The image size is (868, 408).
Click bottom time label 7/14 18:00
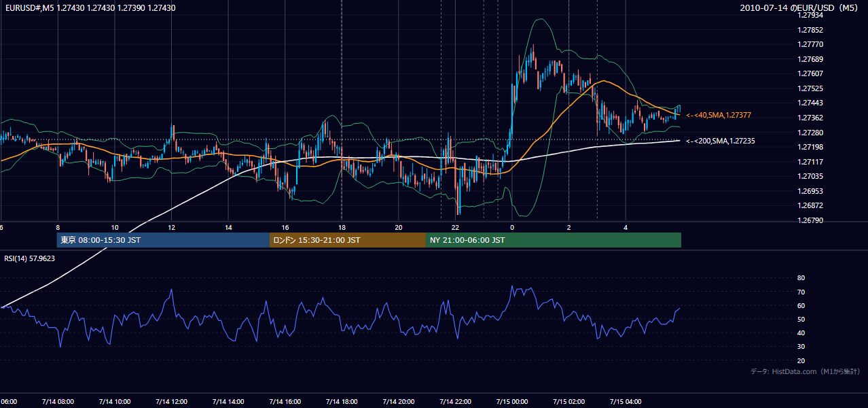342,401
